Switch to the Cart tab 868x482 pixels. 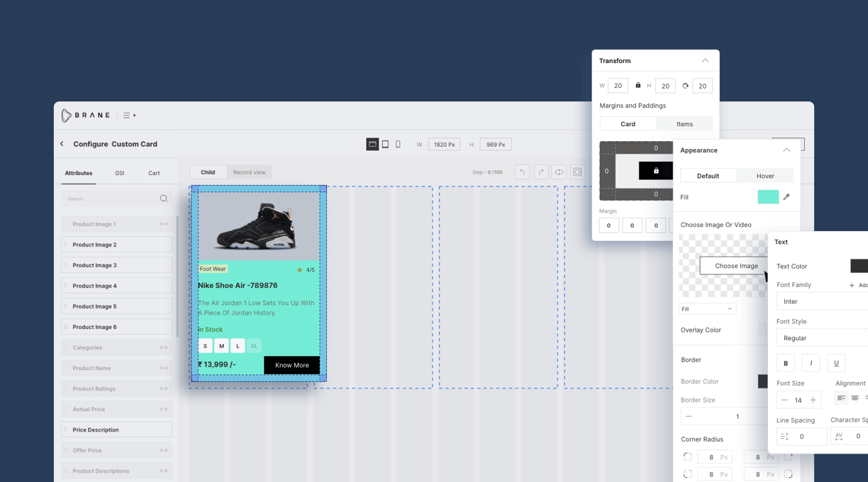154,173
